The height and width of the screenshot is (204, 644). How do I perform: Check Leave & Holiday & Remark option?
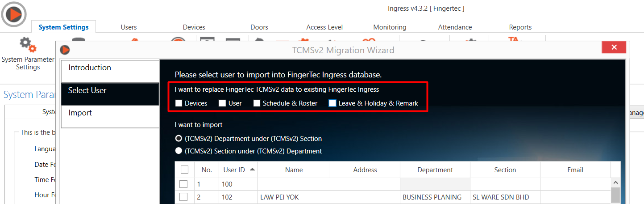(332, 103)
